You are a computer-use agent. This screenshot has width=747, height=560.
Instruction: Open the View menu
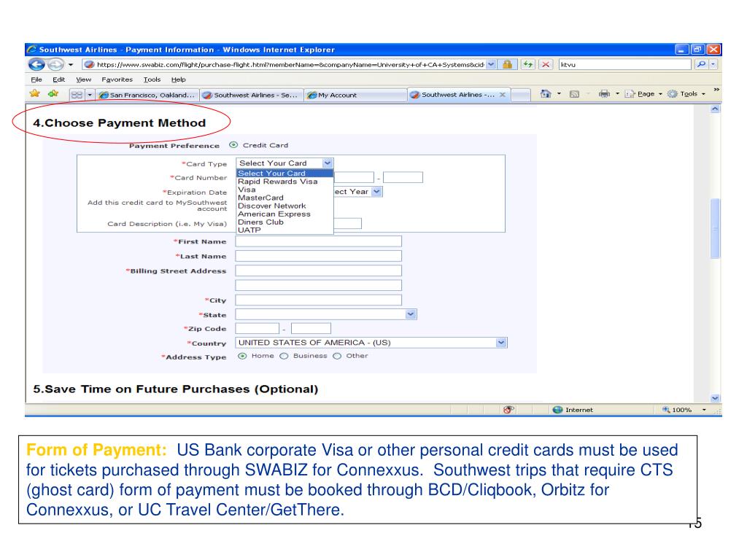pos(83,79)
